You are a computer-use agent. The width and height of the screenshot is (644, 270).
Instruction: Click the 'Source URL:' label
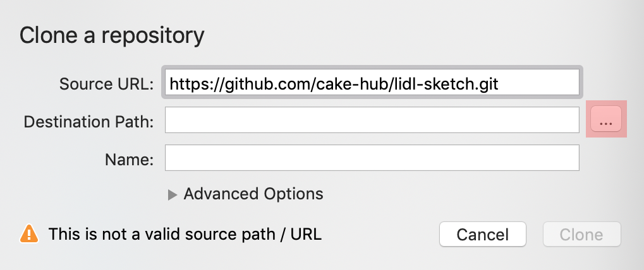pyautogui.click(x=106, y=84)
